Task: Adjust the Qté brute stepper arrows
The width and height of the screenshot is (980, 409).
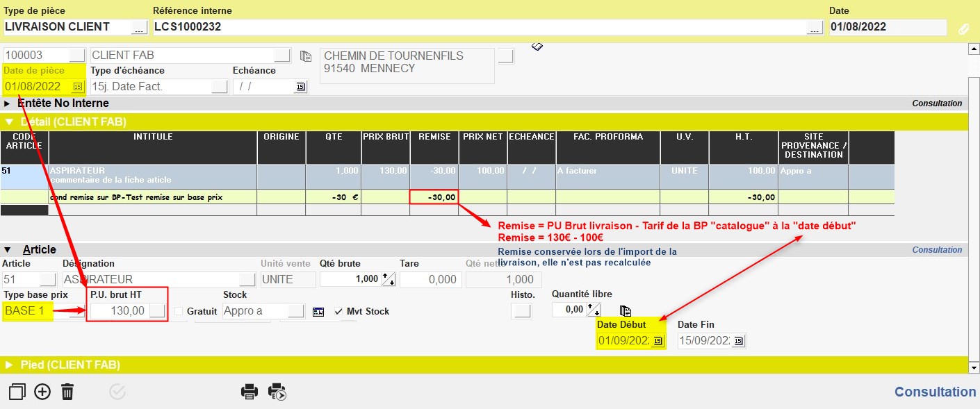Action: click(389, 280)
